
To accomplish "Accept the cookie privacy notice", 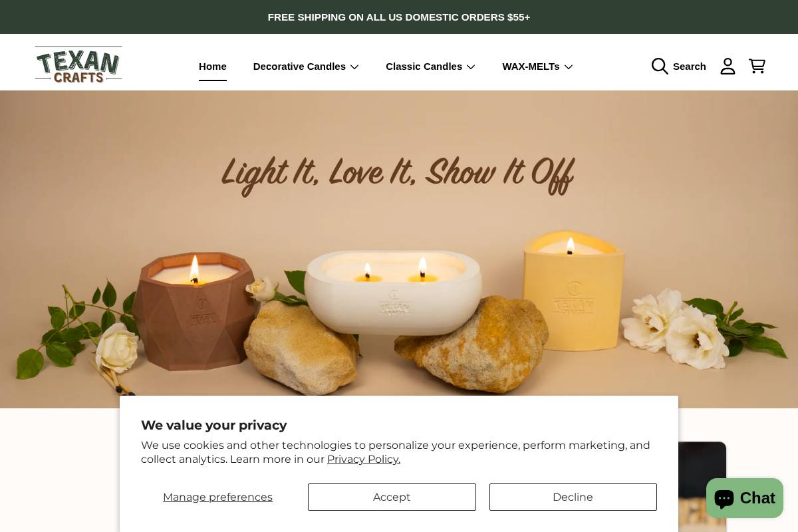I will click(392, 497).
